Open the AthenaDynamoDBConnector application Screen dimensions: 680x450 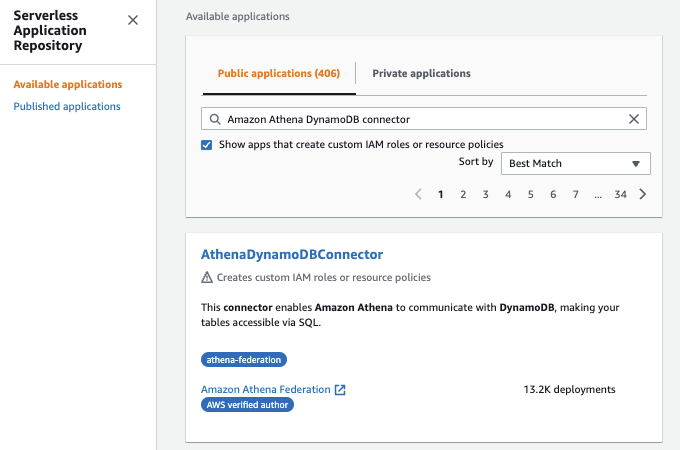(x=292, y=255)
